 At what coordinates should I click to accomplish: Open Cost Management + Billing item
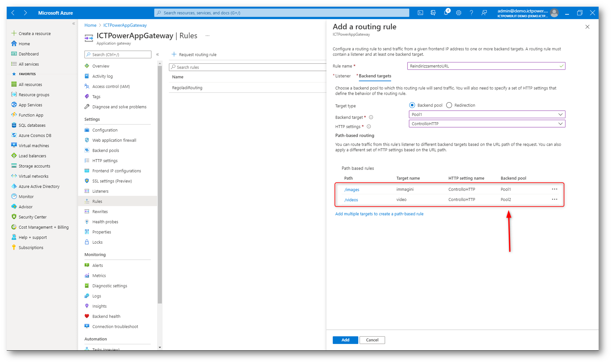click(x=44, y=227)
